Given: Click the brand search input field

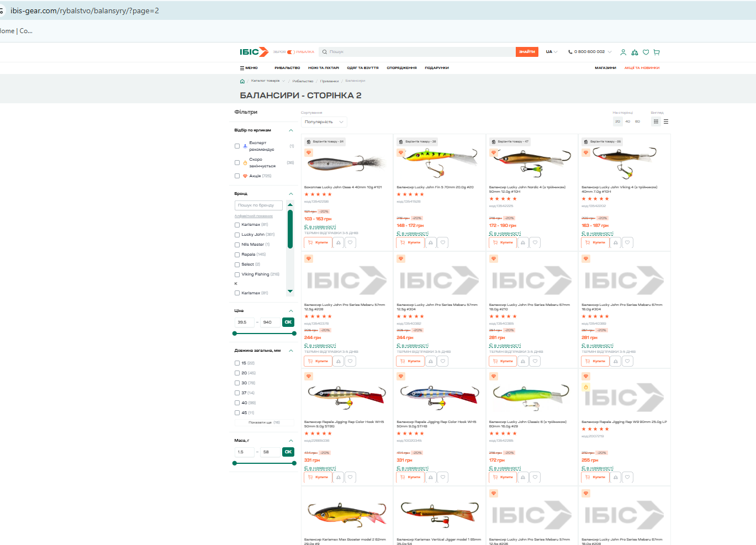Looking at the screenshot, I should click(258, 205).
